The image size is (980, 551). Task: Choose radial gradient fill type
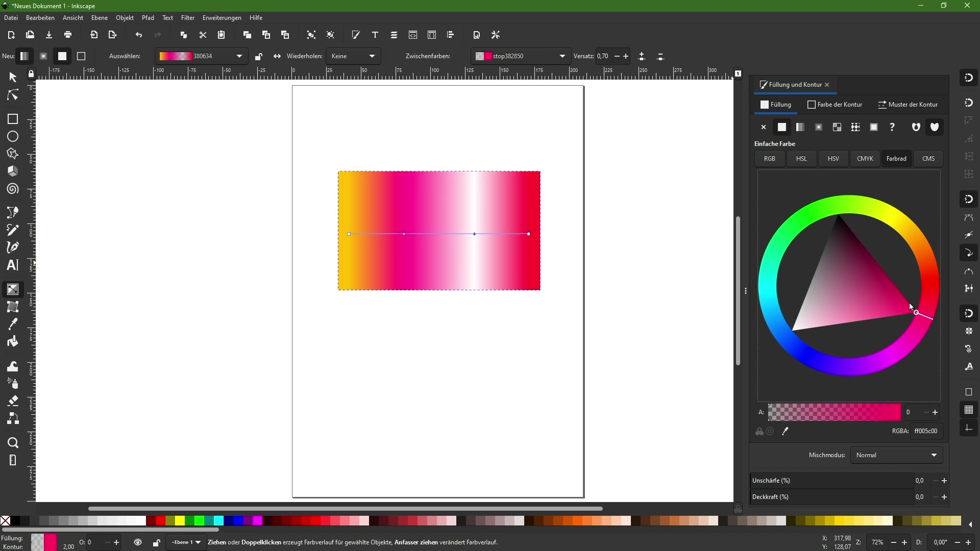pos(819,128)
